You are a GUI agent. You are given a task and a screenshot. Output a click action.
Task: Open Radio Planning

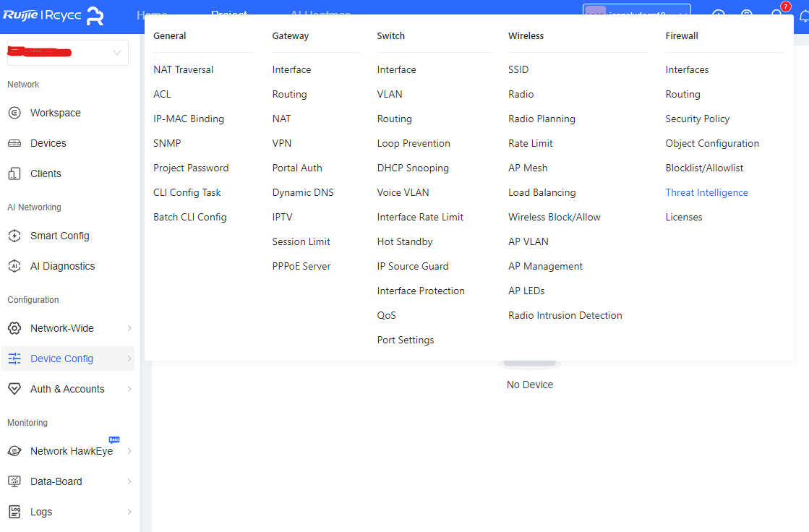coord(542,119)
